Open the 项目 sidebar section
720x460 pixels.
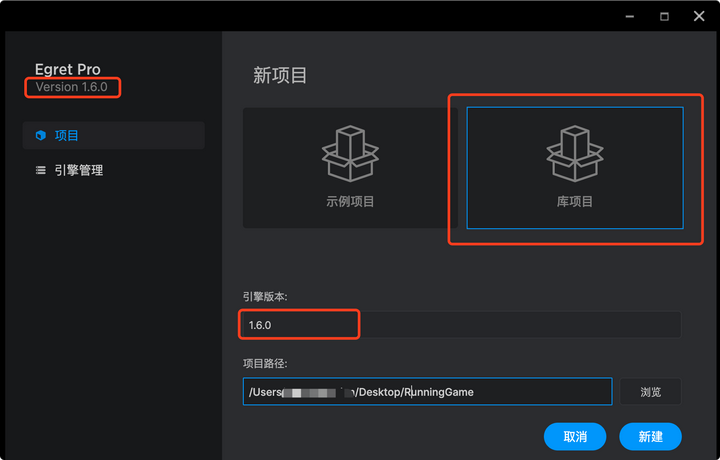[x=113, y=135]
